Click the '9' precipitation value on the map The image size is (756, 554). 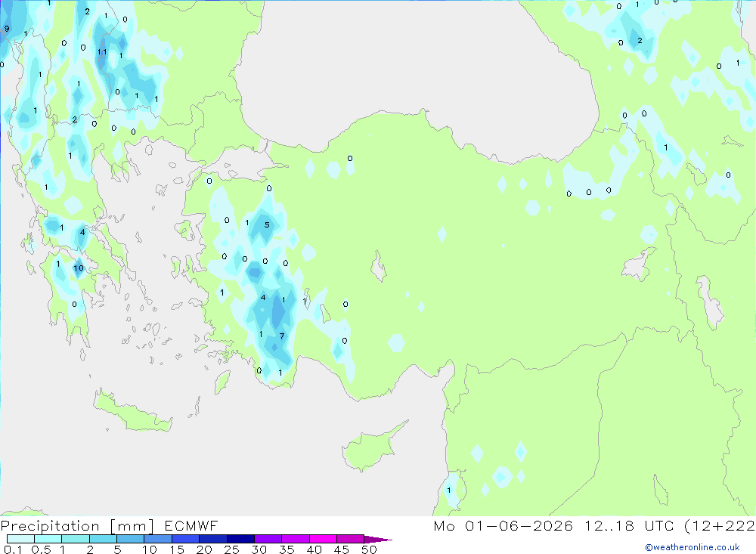click(7, 29)
